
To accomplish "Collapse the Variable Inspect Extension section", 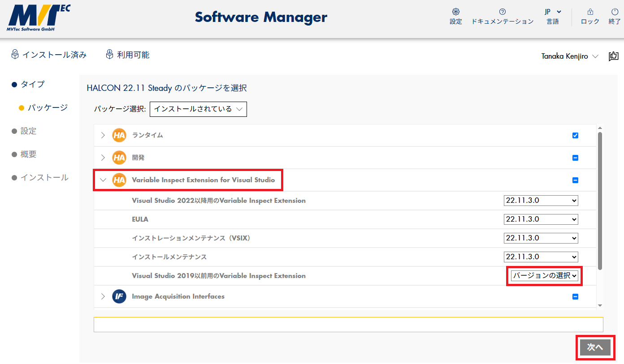I will [x=103, y=180].
